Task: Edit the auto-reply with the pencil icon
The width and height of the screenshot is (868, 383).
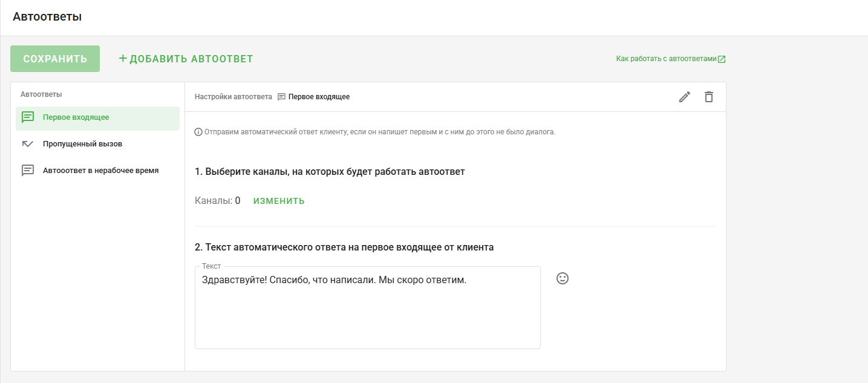Action: coord(685,97)
